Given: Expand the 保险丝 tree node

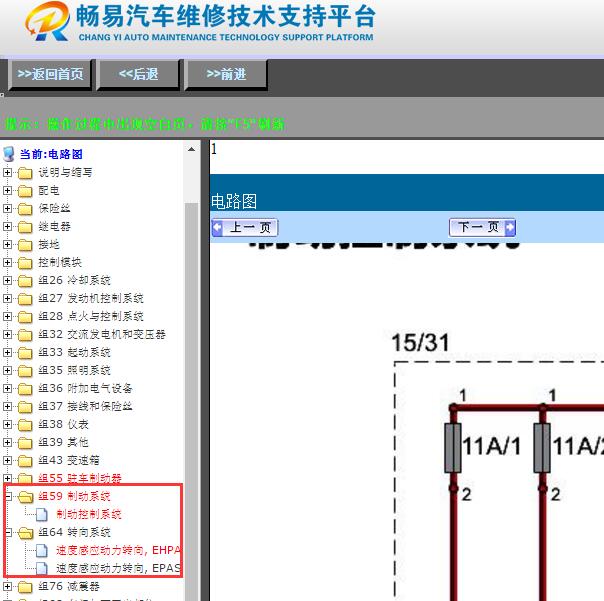Looking at the screenshot, I should pyautogui.click(x=7, y=208).
